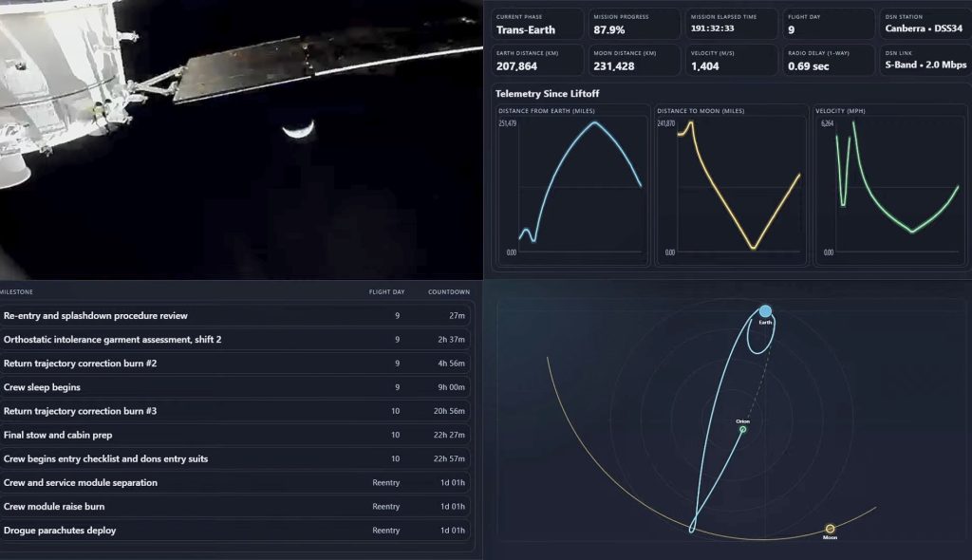Select the Orion spacecraft marker on map
Viewport: 972px width, 560px height.
coord(742,429)
